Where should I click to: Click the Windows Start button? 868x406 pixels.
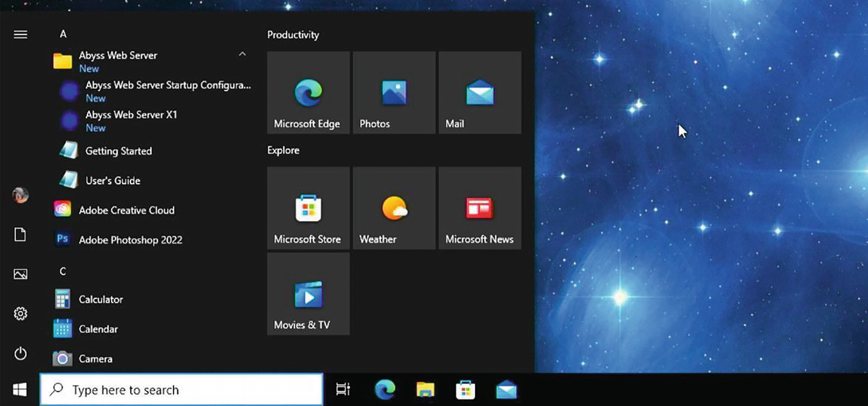20,389
